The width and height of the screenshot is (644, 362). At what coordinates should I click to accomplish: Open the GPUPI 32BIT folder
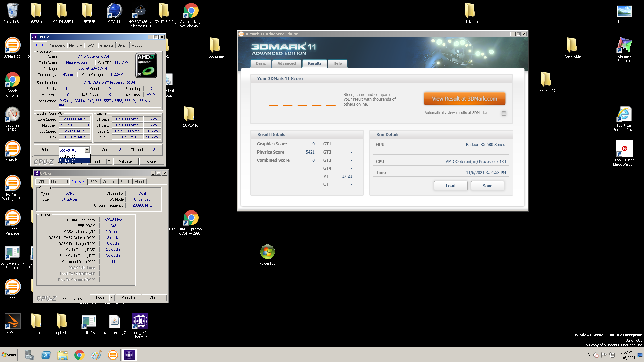(63, 13)
